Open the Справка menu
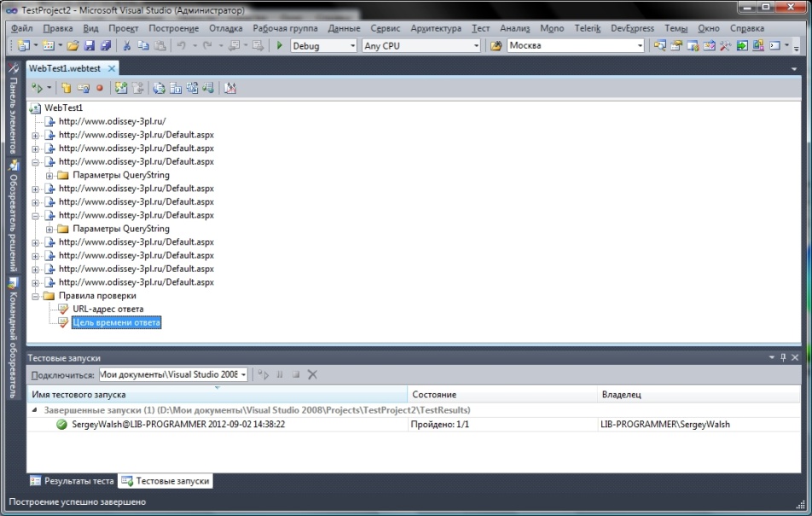 coord(747,28)
